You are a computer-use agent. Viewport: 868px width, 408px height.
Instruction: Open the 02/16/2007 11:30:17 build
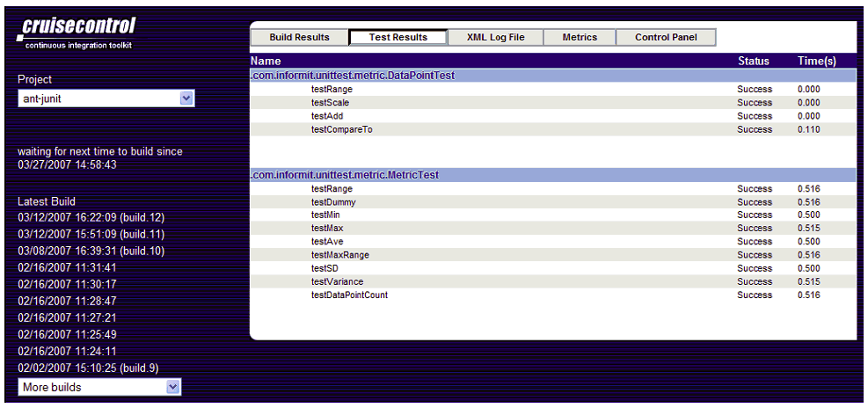[x=67, y=284]
